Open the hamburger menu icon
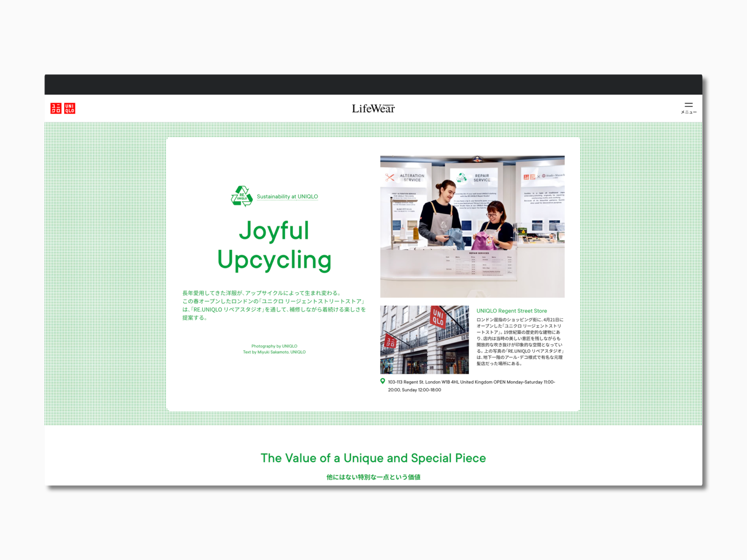Viewport: 747px width, 560px height. point(689,105)
